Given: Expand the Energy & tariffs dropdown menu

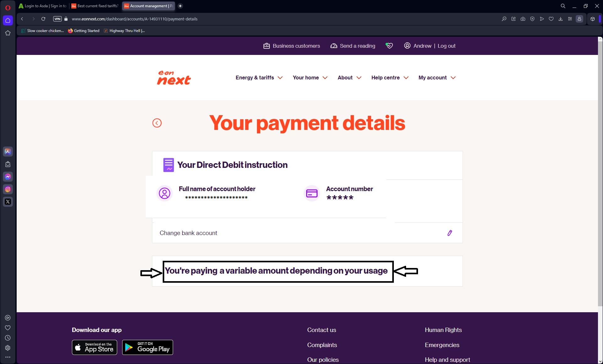Looking at the screenshot, I should [259, 78].
